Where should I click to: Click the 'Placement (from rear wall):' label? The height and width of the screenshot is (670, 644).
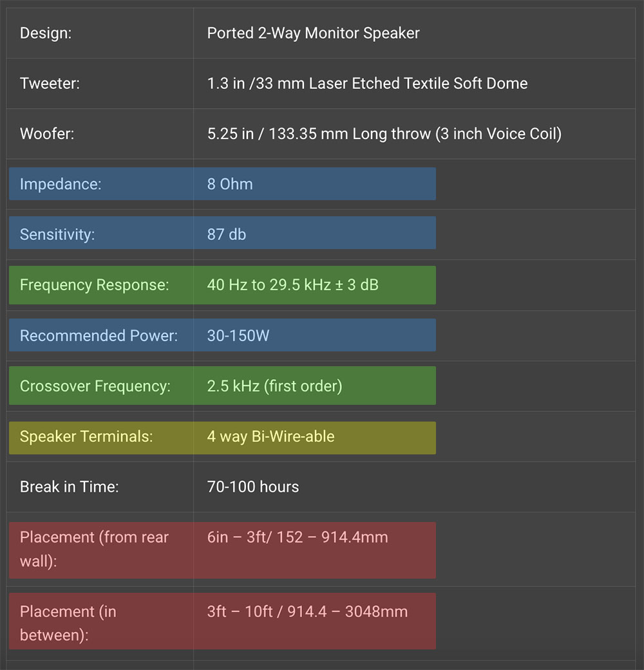pyautogui.click(x=94, y=549)
